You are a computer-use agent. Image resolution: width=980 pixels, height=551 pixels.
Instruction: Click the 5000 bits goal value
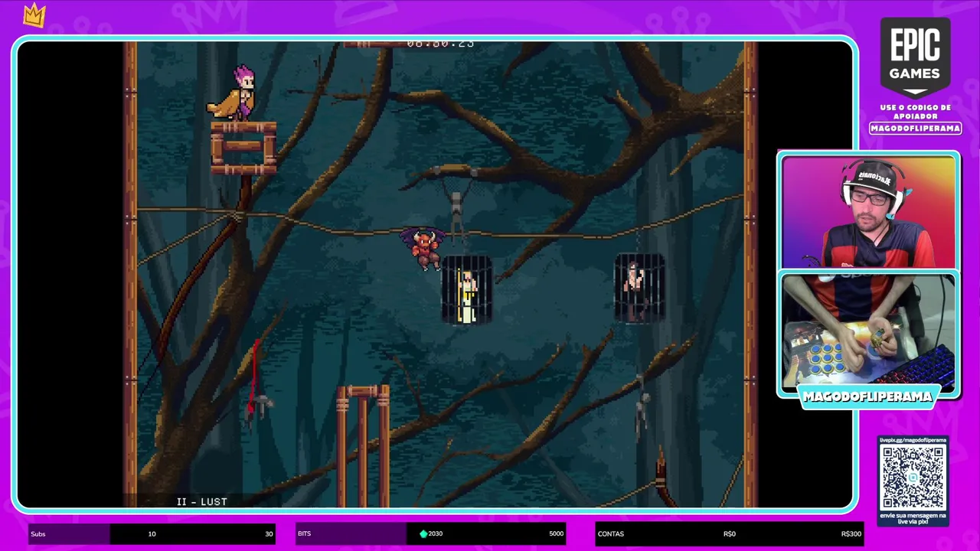point(556,533)
